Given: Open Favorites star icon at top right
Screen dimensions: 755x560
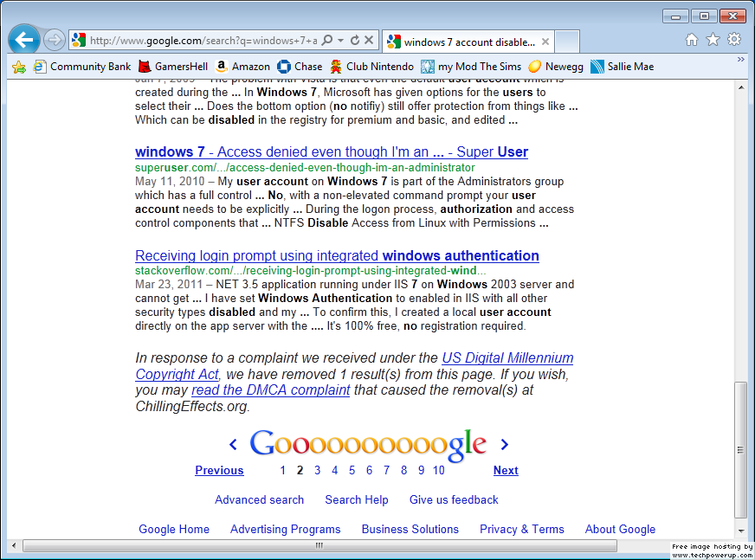Looking at the screenshot, I should 713,40.
